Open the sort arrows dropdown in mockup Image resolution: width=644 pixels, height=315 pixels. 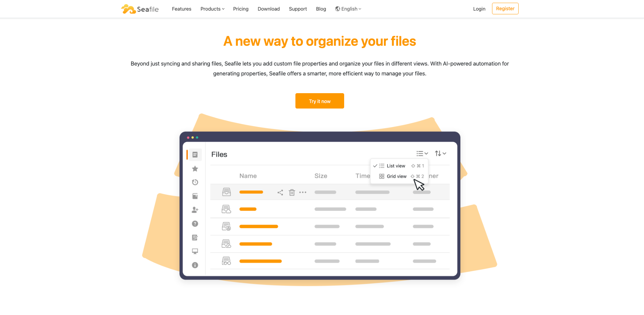(x=441, y=154)
